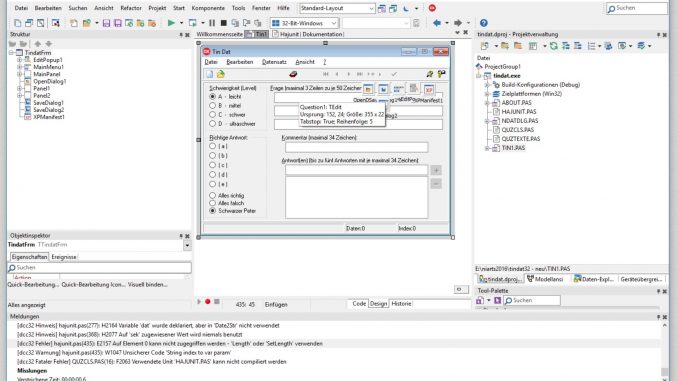The height and width of the screenshot is (381, 678).
Task: Click the New document icon in Tin Dat toolbar
Action: (209, 74)
